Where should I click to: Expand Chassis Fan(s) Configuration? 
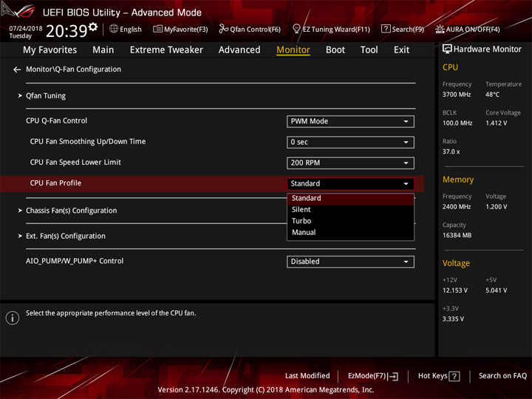pyautogui.click(x=71, y=211)
